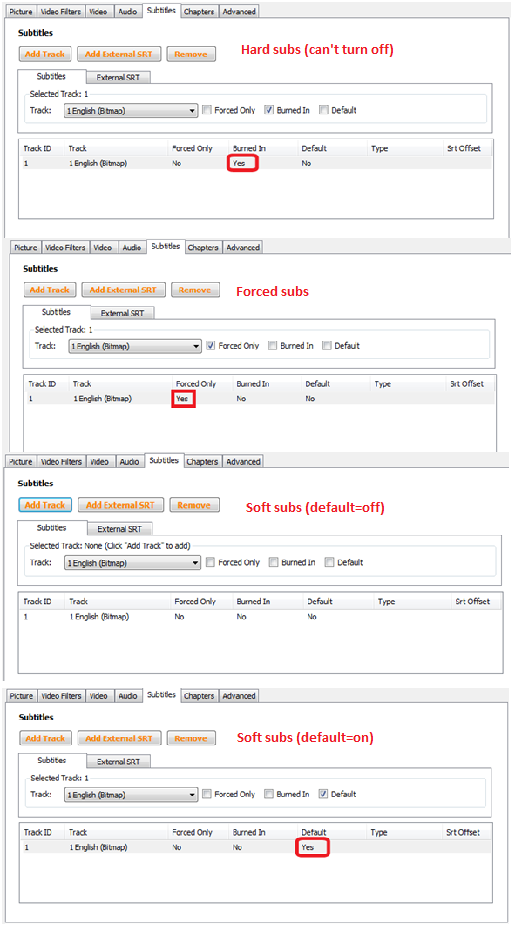The width and height of the screenshot is (511, 926).
Task: Click Remove button in Forced subs panel
Action: tap(195, 290)
